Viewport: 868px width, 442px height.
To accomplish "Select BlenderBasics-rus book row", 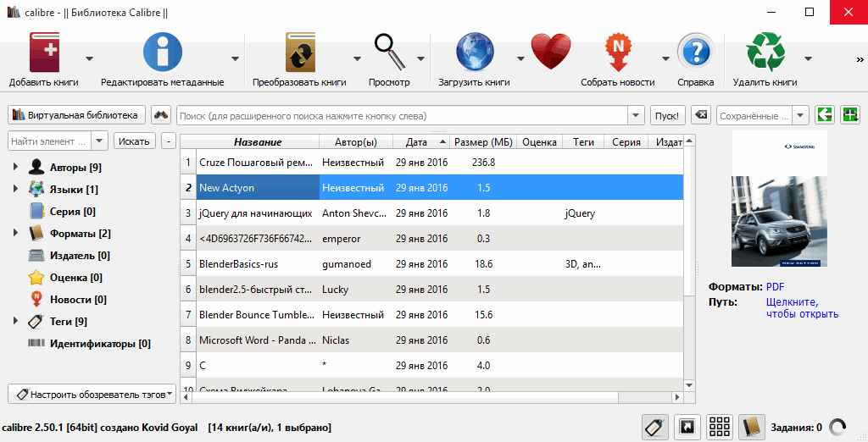I will 431,264.
